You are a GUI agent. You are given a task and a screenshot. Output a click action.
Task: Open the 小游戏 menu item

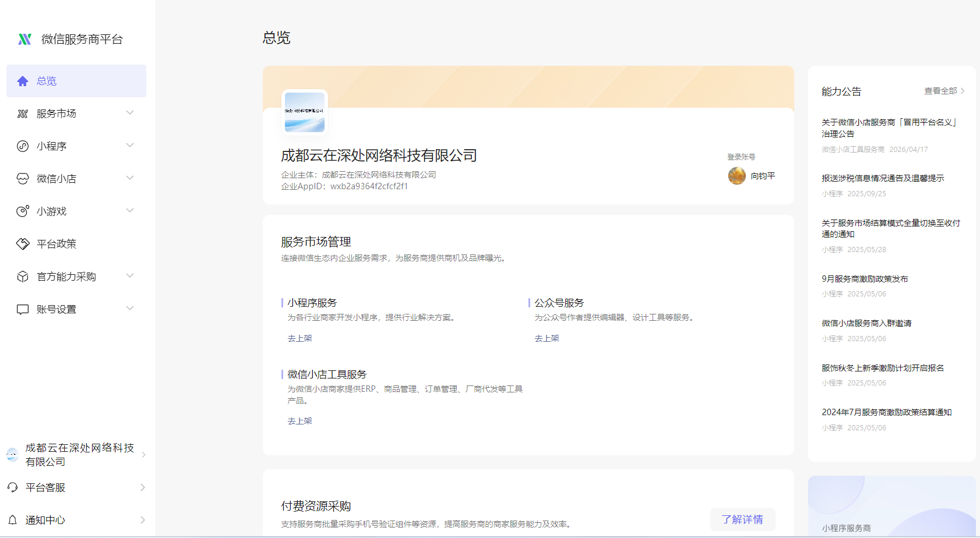(76, 211)
